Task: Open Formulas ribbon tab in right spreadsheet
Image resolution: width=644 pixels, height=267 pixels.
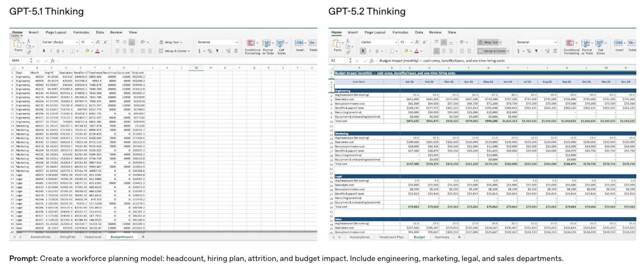Action: [x=400, y=32]
